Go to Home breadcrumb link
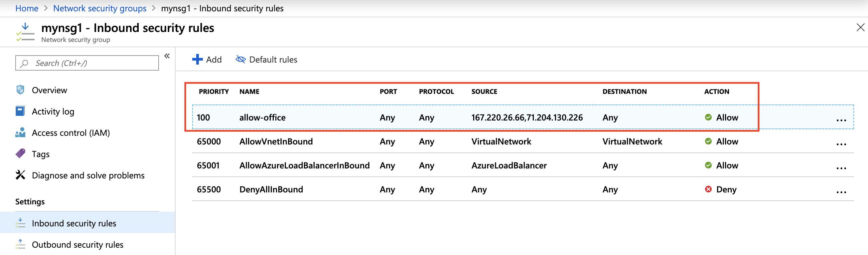Screen dimensions: 868x255 [x=27, y=8]
